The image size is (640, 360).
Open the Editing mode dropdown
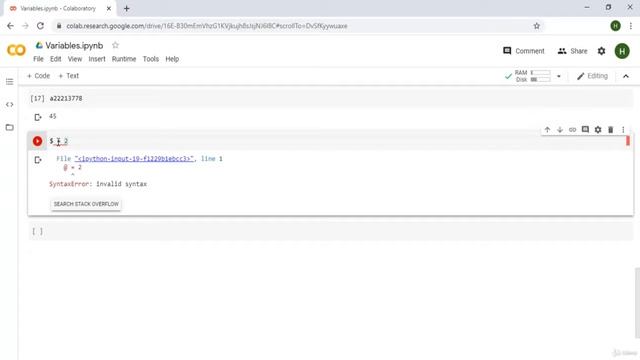[x=592, y=76]
